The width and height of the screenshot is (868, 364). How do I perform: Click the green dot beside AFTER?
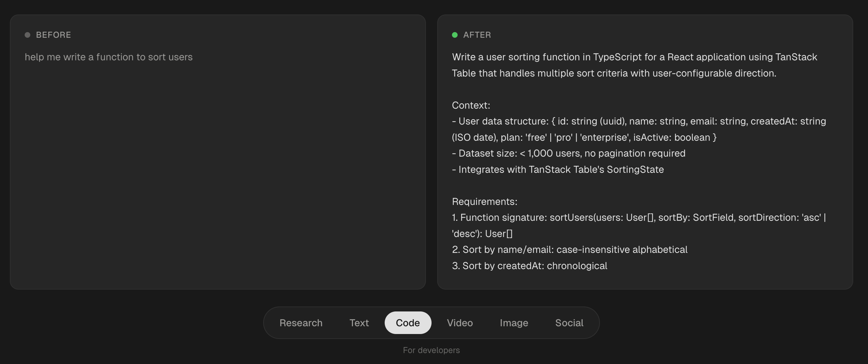coord(455,35)
